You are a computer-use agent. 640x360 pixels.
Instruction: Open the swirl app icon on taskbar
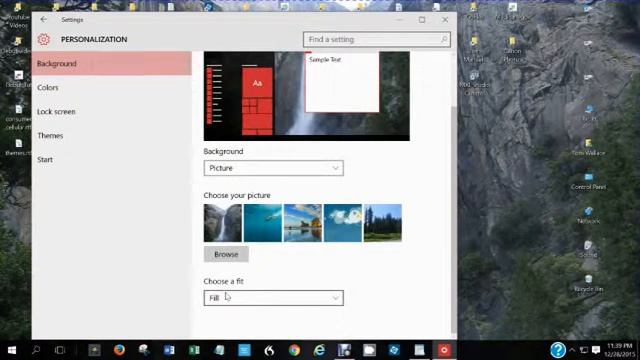[269, 350]
